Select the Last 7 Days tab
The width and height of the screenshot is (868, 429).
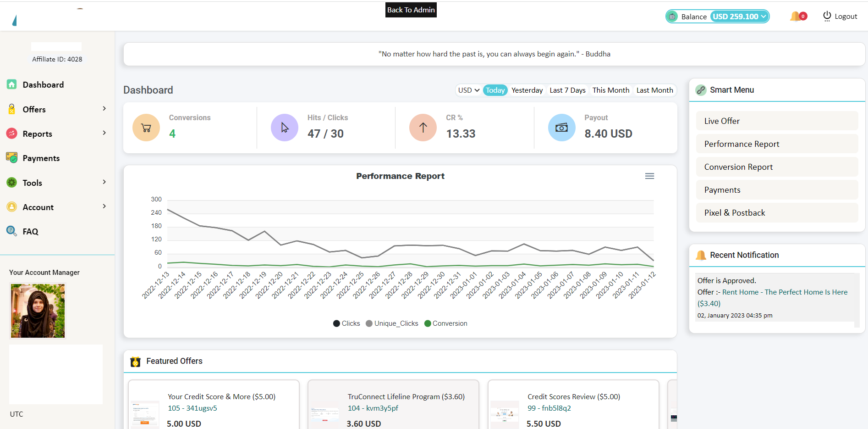(567, 90)
